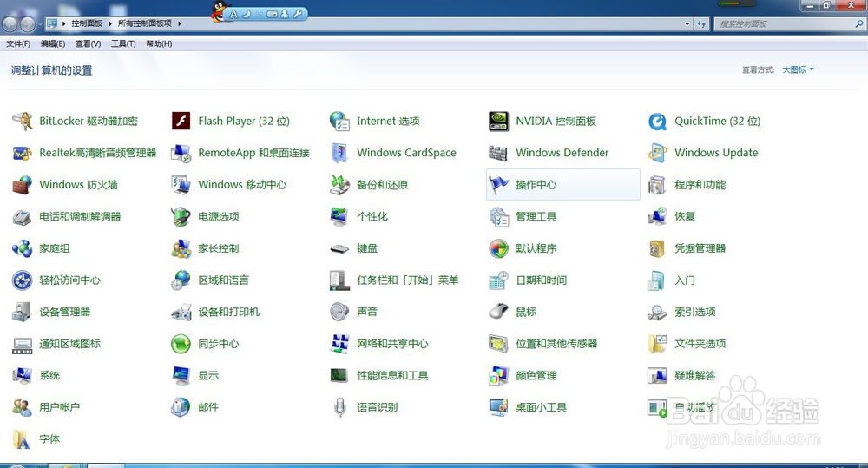Open the 设备和打印机 link
The image size is (868, 468).
pyautogui.click(x=228, y=312)
